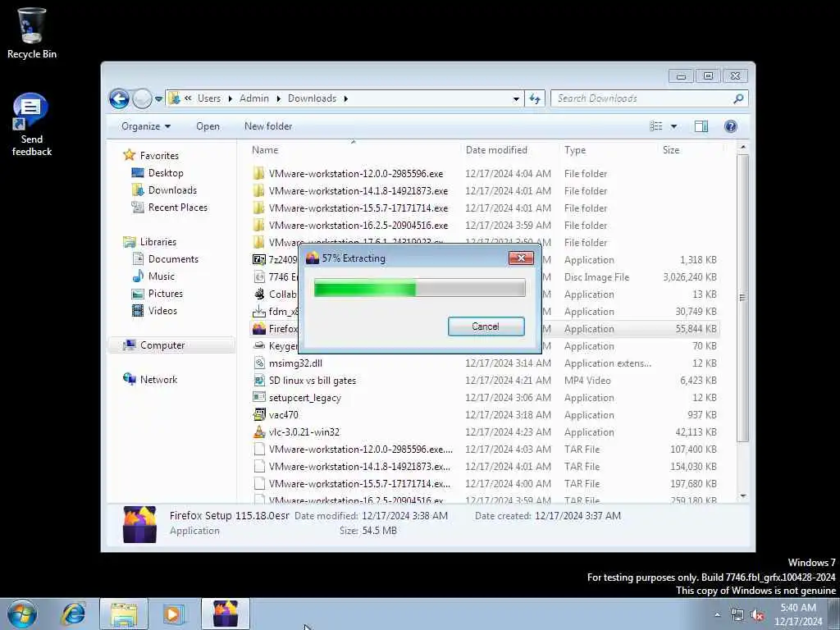Click the Open toolbar command

(x=208, y=126)
